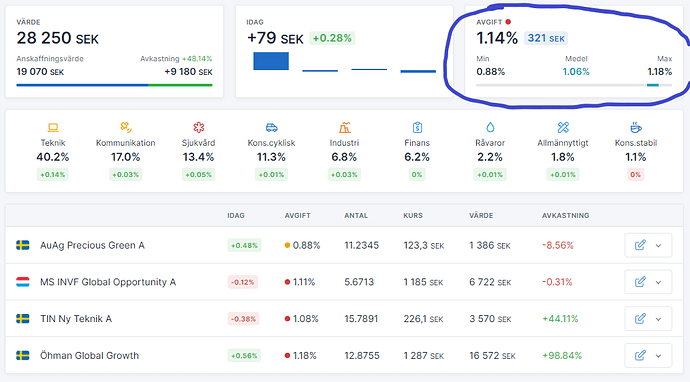Expand options chevron for AuAg Precious Green A
Screen dimensions: 690x382
click(658, 246)
